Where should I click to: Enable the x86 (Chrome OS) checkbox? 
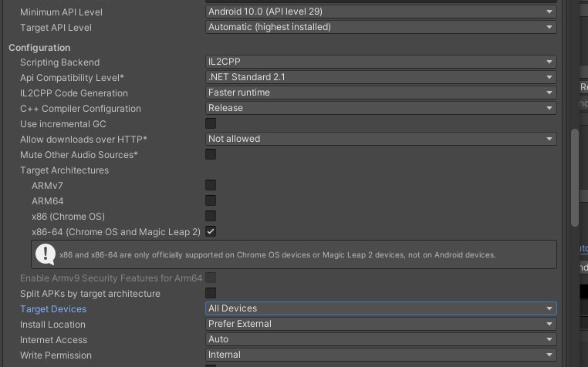point(211,216)
